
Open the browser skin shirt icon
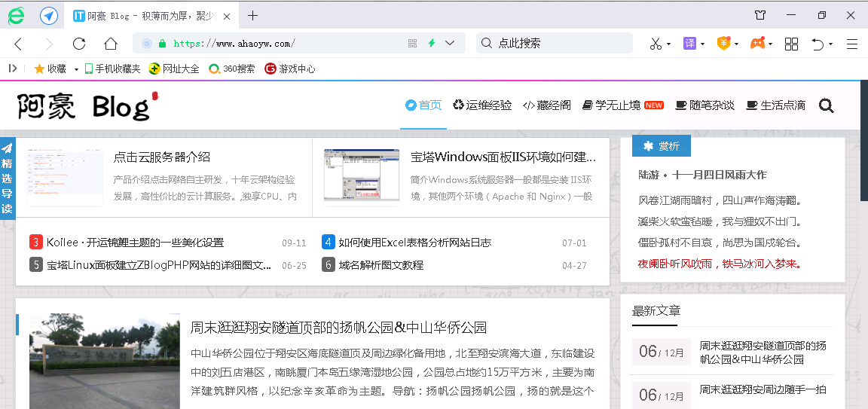(760, 16)
